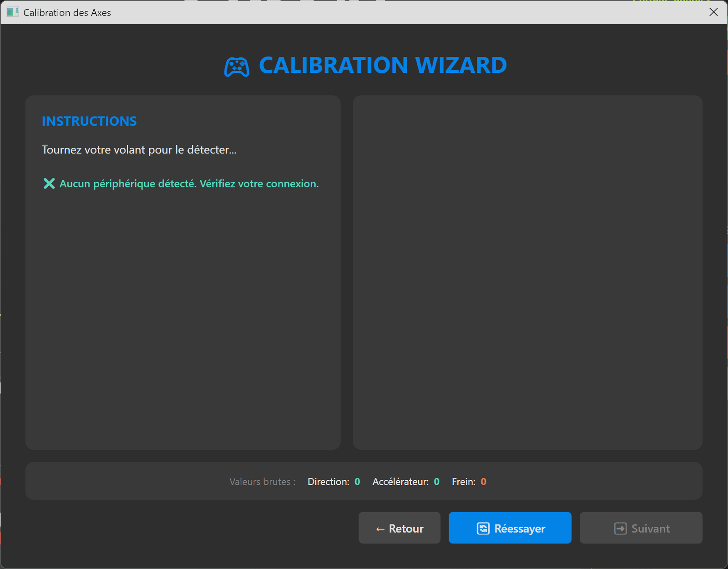Click the Valeurs brutes label
The width and height of the screenshot is (728, 569).
[x=262, y=482]
